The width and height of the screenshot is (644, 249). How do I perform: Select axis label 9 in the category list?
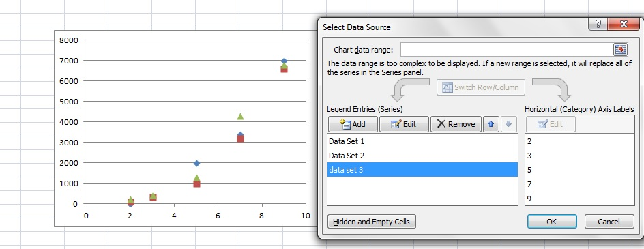click(579, 199)
